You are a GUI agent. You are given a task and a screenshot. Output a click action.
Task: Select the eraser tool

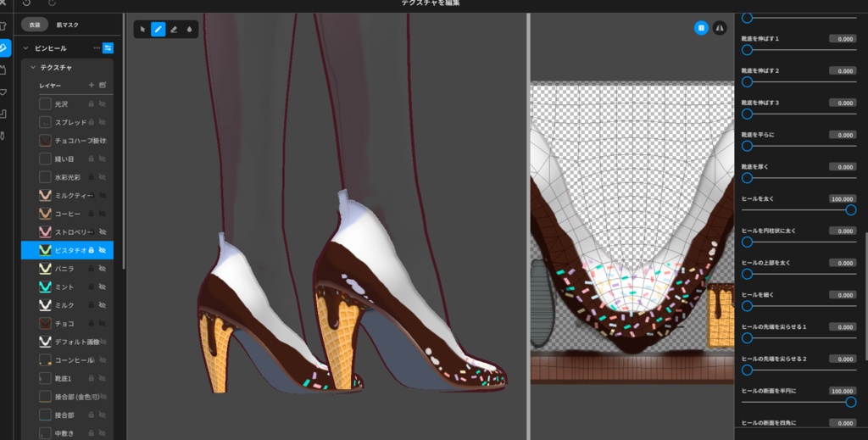[x=174, y=30]
